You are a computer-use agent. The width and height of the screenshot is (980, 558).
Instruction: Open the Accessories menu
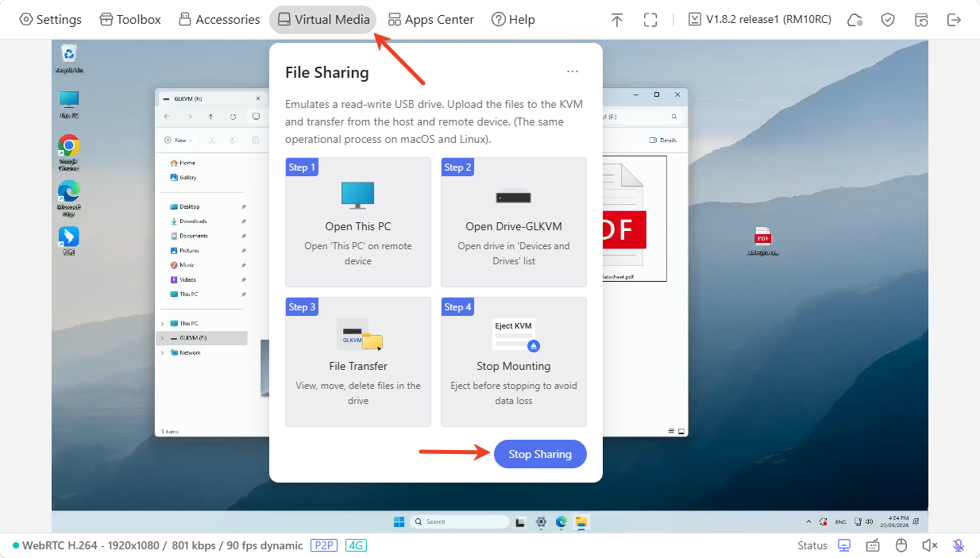219,20
